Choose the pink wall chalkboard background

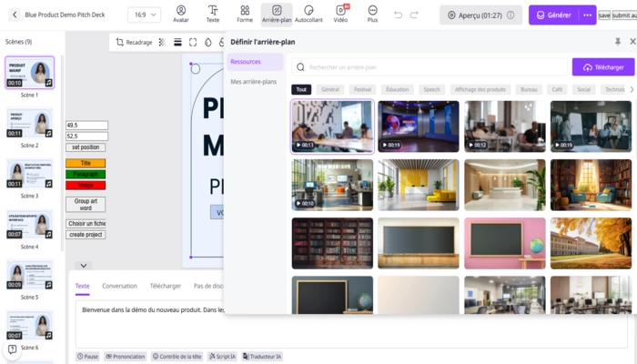pos(504,243)
